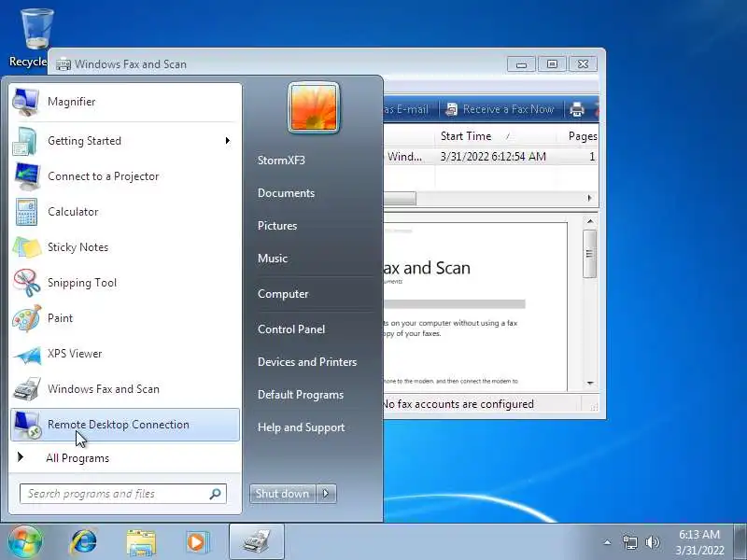Open Pictures library link
The height and width of the screenshot is (560, 747).
[277, 226]
